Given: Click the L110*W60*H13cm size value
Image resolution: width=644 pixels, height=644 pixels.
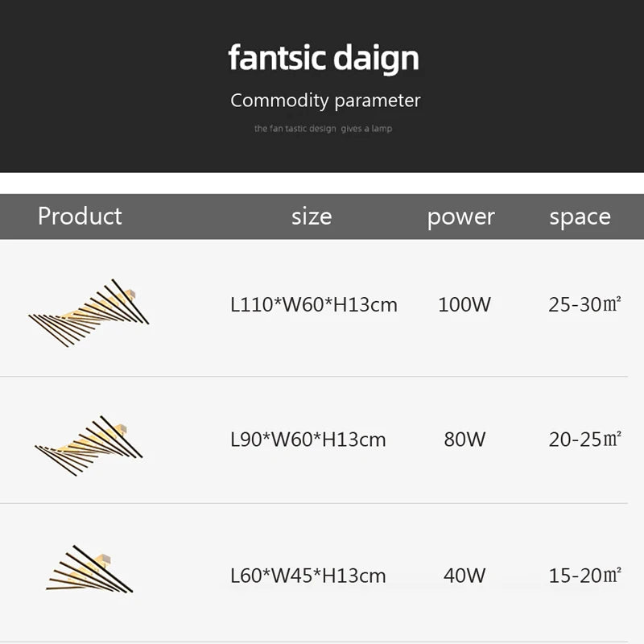Looking at the screenshot, I should pyautogui.click(x=314, y=305).
